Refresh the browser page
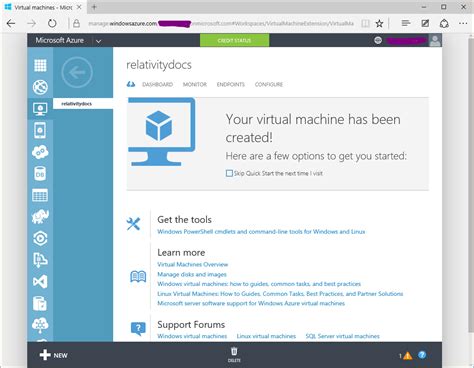474x368 pixels. pyautogui.click(x=52, y=23)
